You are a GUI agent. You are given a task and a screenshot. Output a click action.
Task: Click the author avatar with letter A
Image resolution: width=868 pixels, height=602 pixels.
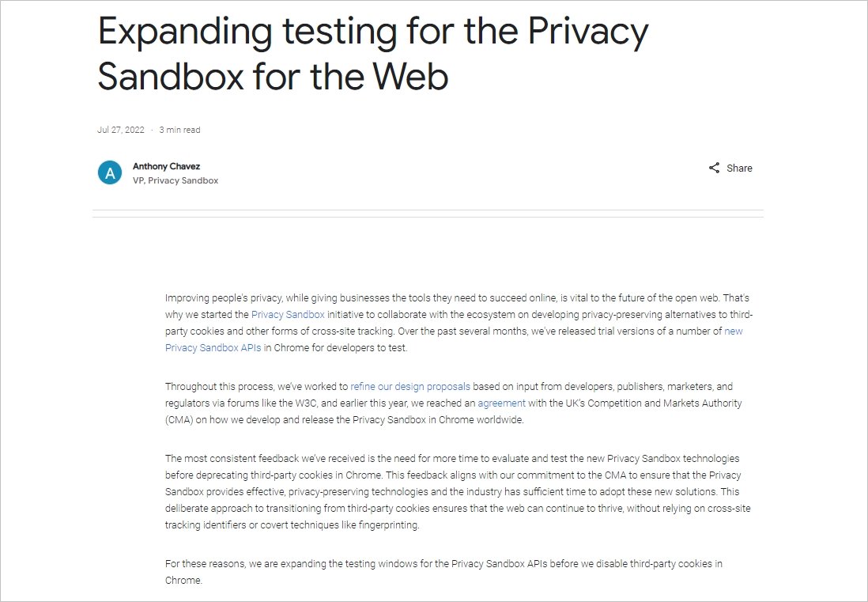(x=110, y=172)
